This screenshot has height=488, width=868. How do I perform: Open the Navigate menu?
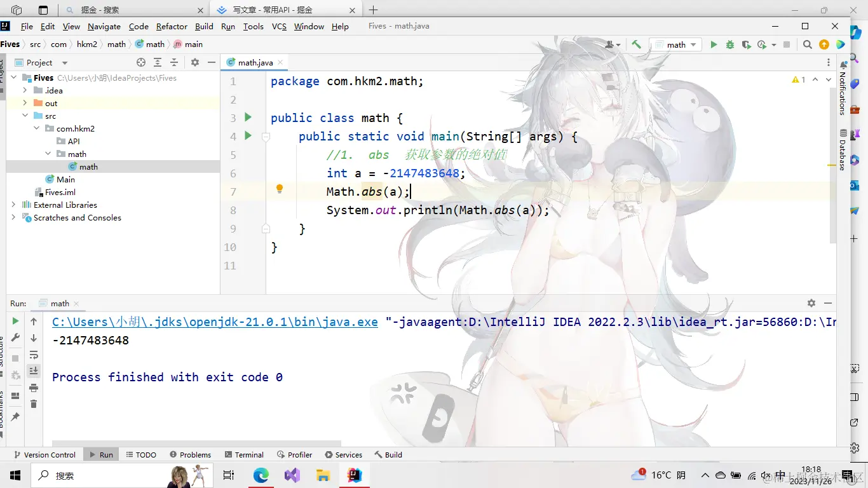[104, 26]
